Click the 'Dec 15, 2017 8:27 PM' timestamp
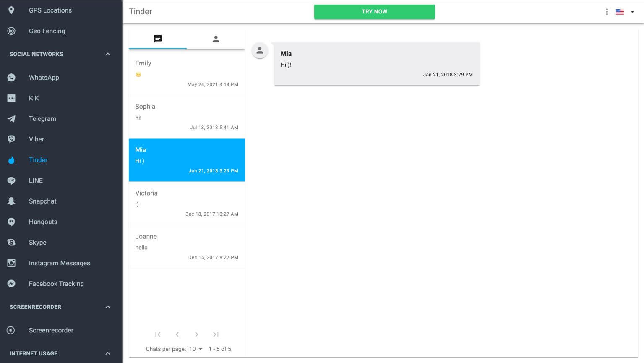Screen dimensions: 644x363 click(x=213, y=257)
